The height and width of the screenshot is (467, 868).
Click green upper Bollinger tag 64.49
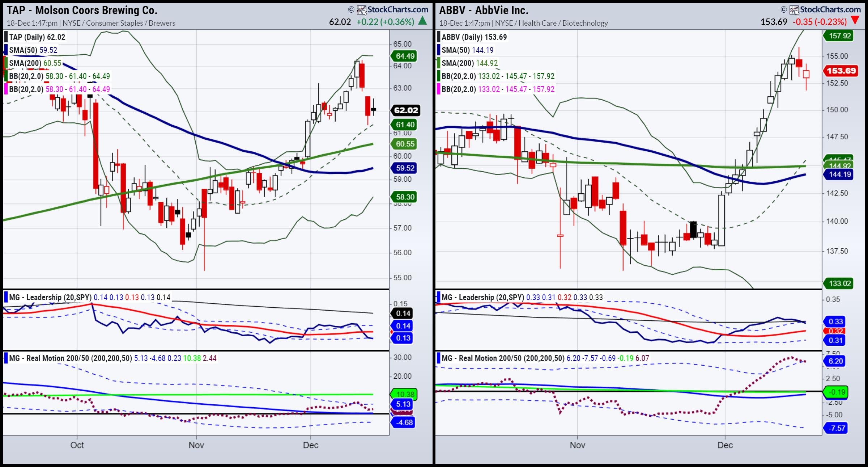tap(405, 56)
